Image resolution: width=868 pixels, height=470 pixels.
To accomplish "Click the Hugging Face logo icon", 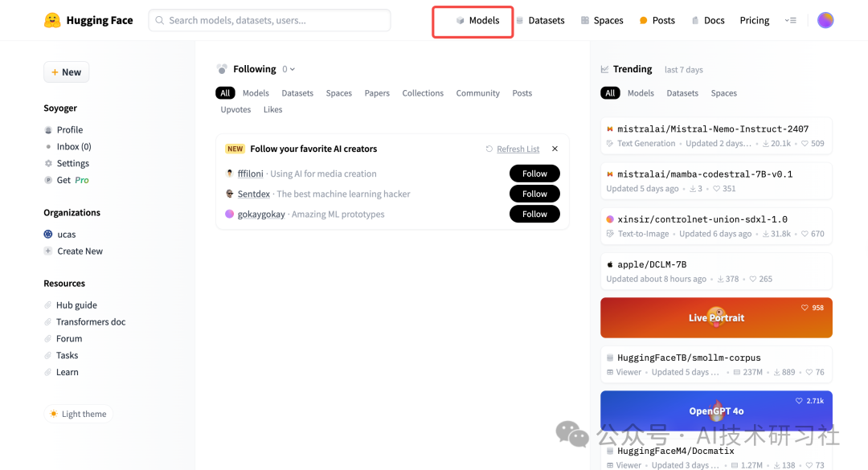I will pyautogui.click(x=52, y=20).
